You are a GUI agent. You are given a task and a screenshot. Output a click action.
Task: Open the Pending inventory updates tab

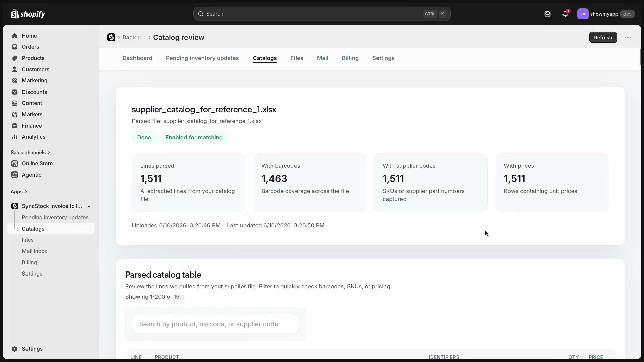(202, 58)
